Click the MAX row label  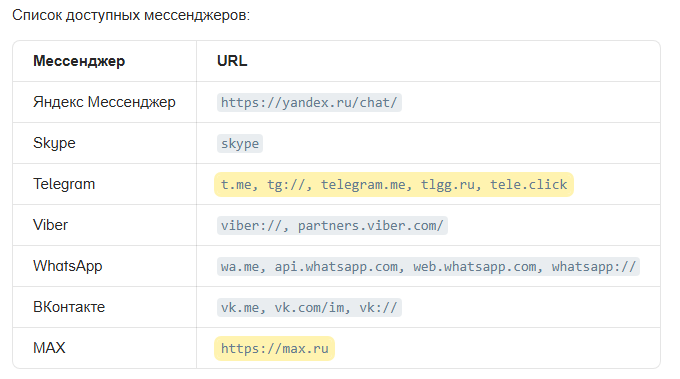click(x=49, y=348)
